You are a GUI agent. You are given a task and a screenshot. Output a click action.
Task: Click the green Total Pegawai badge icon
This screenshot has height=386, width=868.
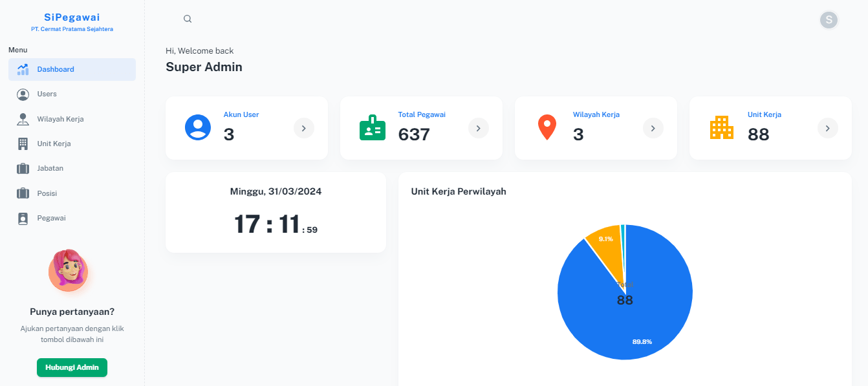coord(373,128)
